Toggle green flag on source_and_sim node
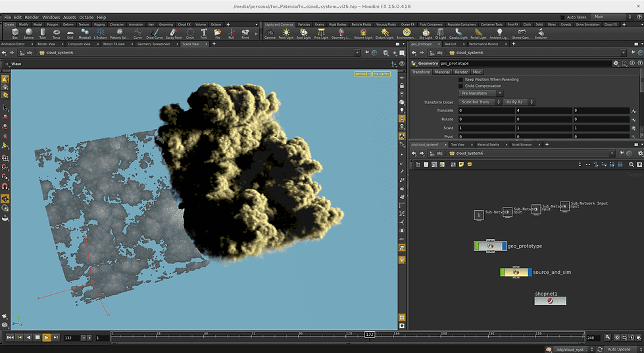The height and width of the screenshot is (353, 644). click(503, 273)
